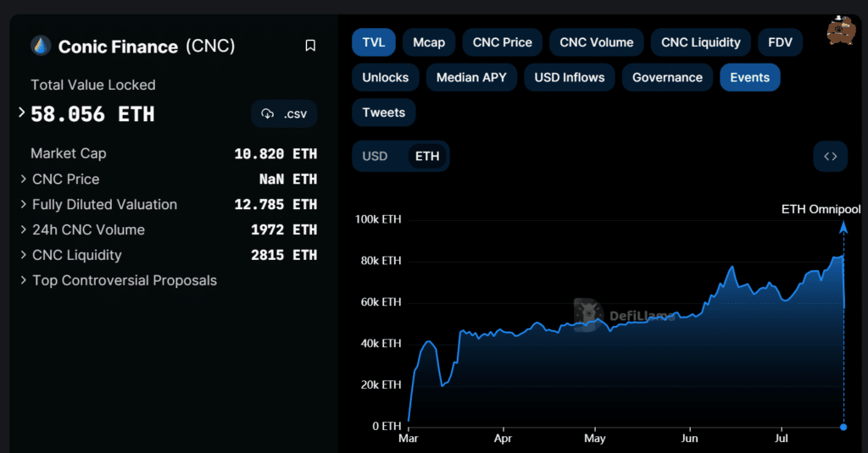This screenshot has height=453, width=868.
Task: Toggle the Governance chart series
Action: click(667, 77)
